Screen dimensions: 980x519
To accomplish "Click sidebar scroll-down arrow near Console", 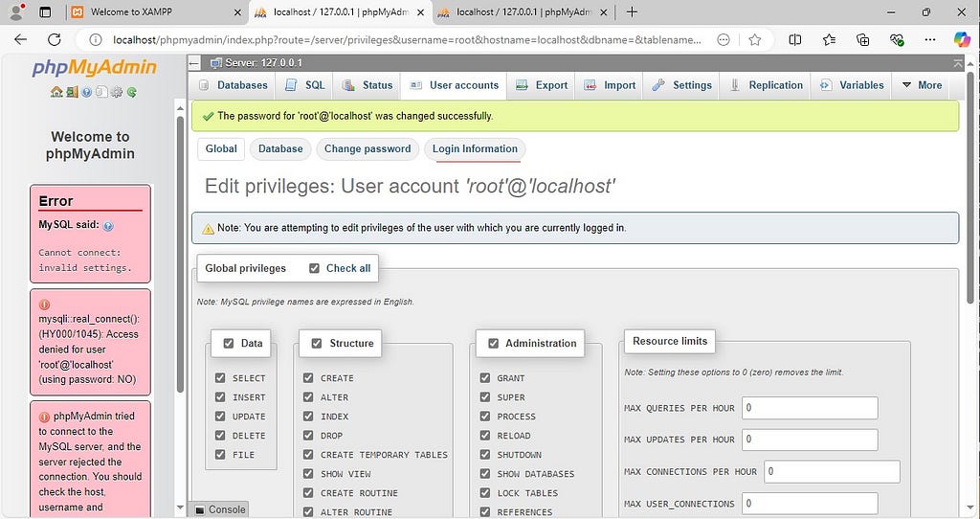I will point(181,508).
